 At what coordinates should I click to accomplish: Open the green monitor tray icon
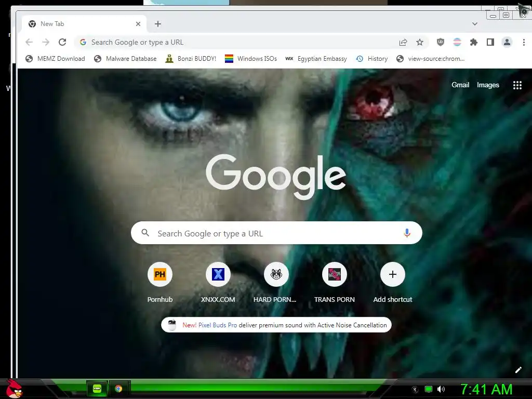429,389
